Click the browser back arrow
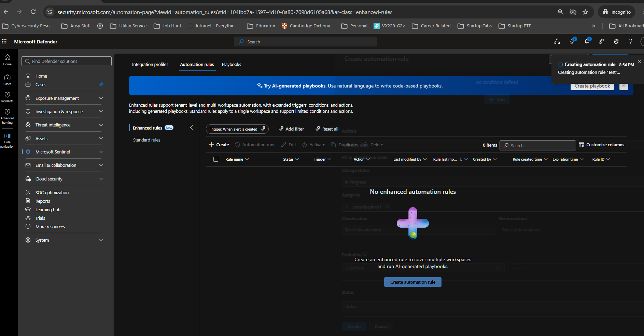The image size is (644, 336). click(6, 12)
